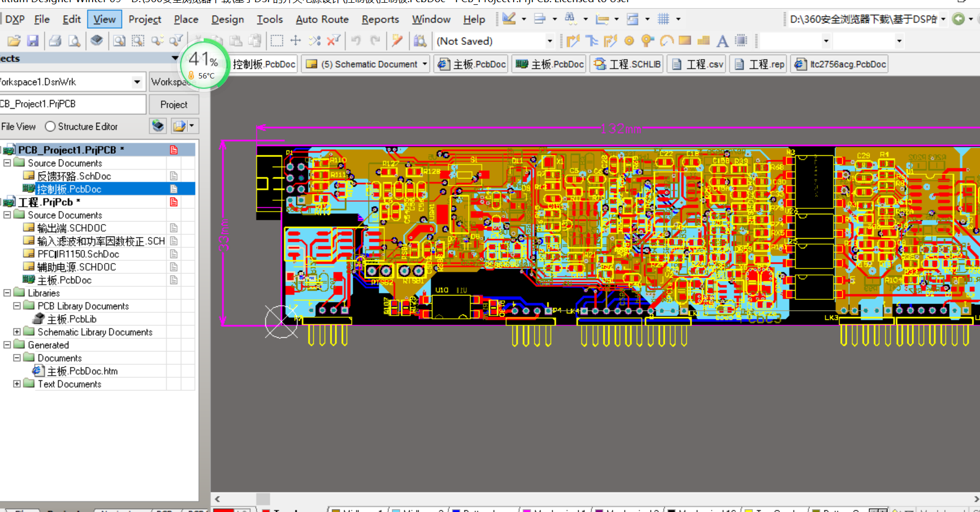Screen dimensions: 980x512
Task: Start interactive routing tool
Action: point(573,41)
